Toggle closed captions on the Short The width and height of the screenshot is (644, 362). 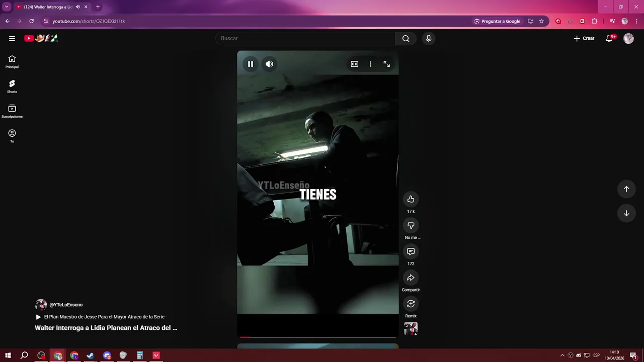354,64
